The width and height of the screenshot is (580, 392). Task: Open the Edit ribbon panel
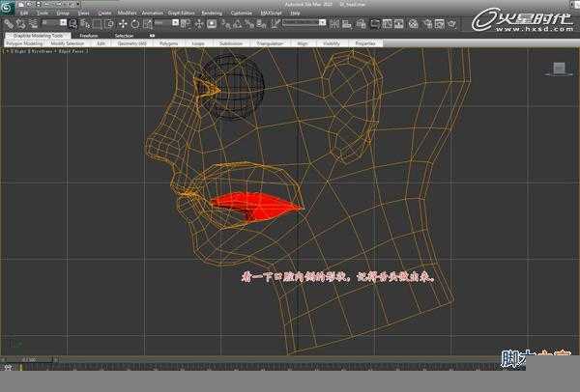click(x=101, y=43)
